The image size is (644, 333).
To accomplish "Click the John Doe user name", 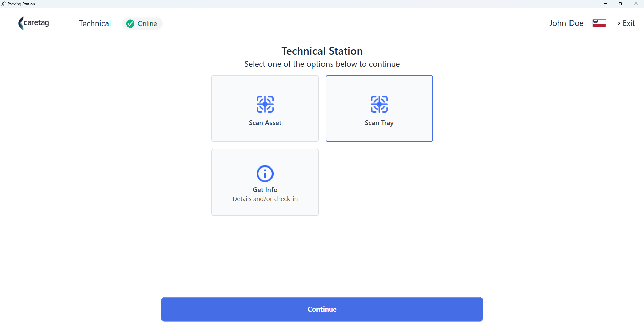I will [x=566, y=23].
